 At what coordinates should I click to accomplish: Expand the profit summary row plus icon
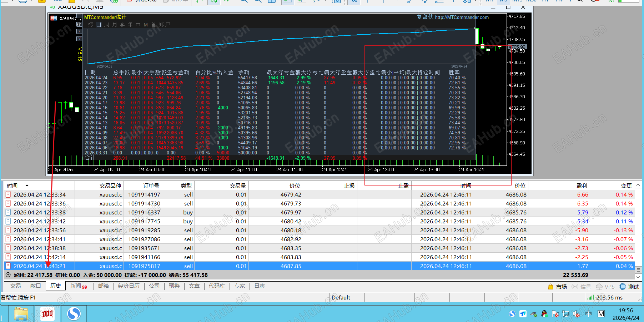(x=8, y=275)
